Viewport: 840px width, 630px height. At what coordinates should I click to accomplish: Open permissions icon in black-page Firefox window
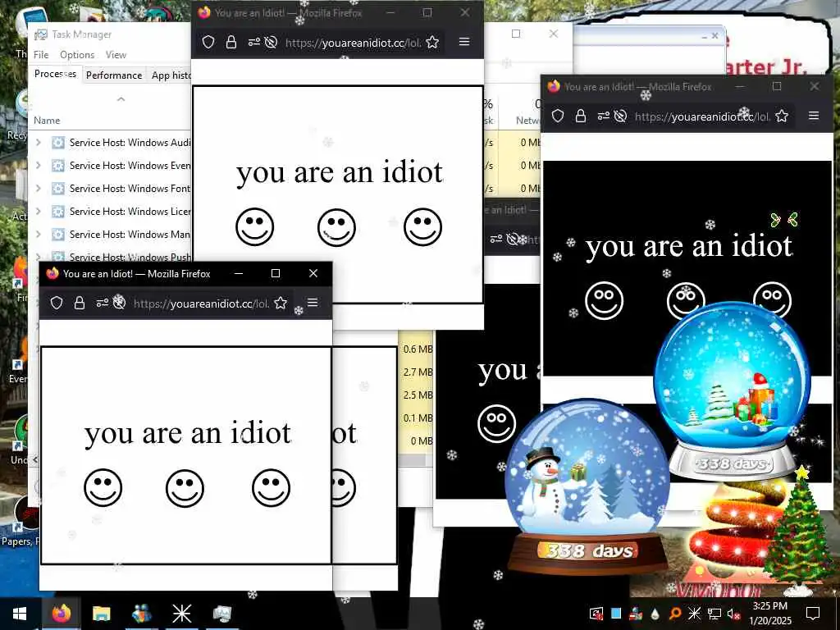tap(603, 116)
